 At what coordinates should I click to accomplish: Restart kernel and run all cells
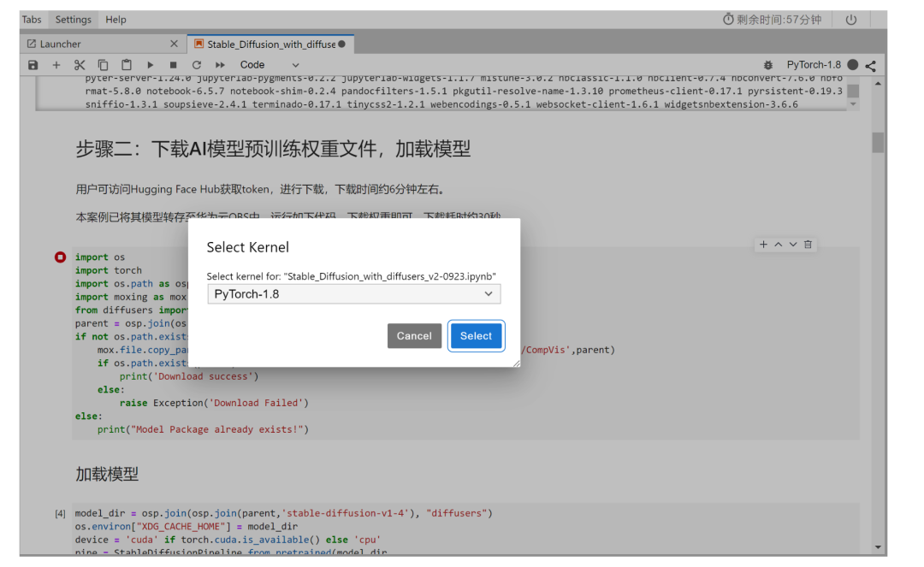(x=220, y=65)
